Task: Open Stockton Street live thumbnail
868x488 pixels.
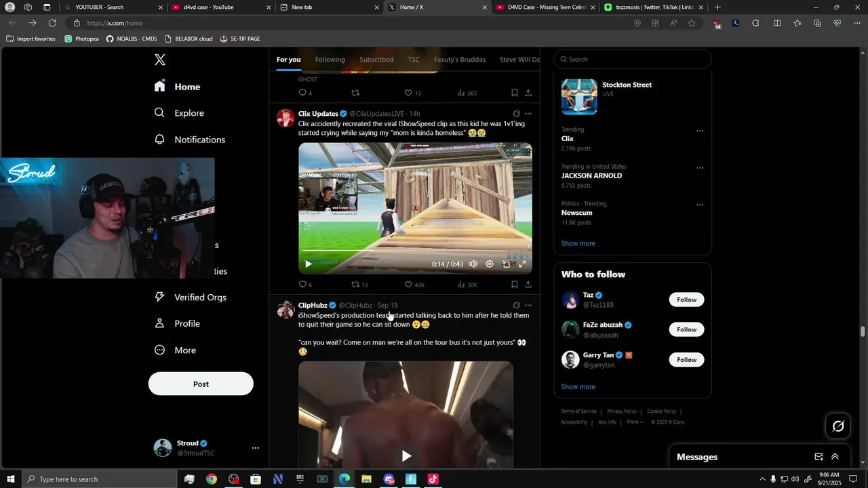Action: tap(579, 96)
